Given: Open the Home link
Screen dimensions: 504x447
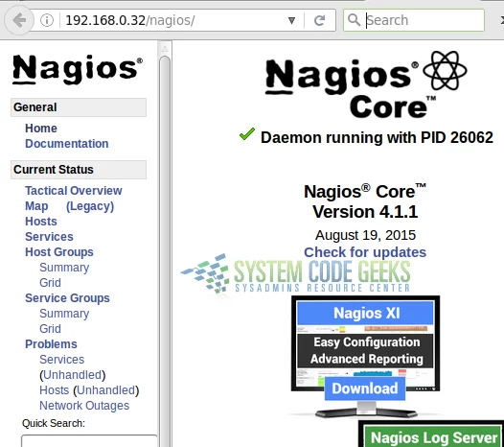Looking at the screenshot, I should 41,129.
